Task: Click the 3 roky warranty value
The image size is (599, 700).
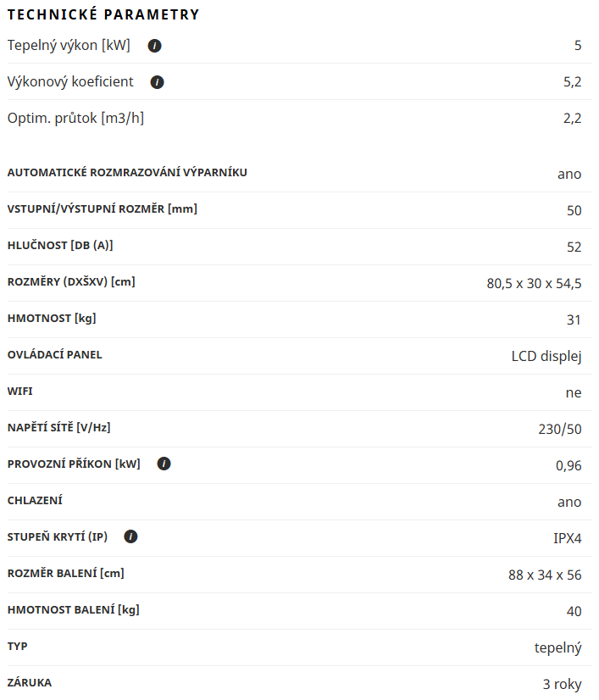Action: [x=562, y=684]
